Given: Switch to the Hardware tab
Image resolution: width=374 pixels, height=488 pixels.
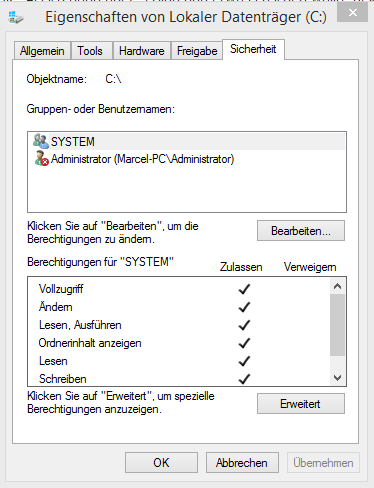Looking at the screenshot, I should 142,51.
